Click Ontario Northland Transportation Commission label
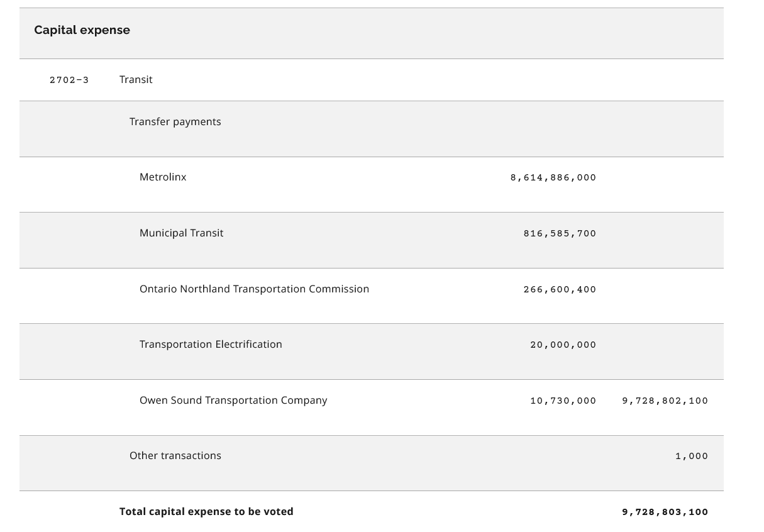This screenshot has height=532, width=764. click(x=254, y=289)
